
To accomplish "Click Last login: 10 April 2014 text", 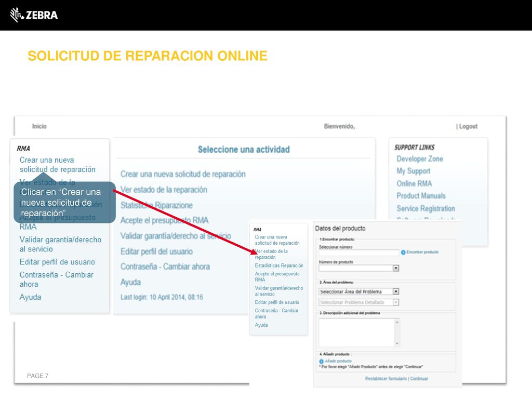I will pyautogui.click(x=162, y=297).
